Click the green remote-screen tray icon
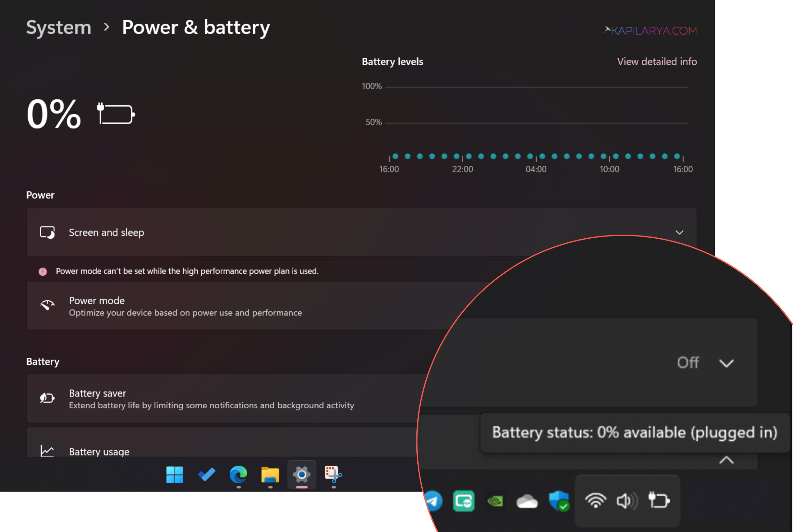 464,501
